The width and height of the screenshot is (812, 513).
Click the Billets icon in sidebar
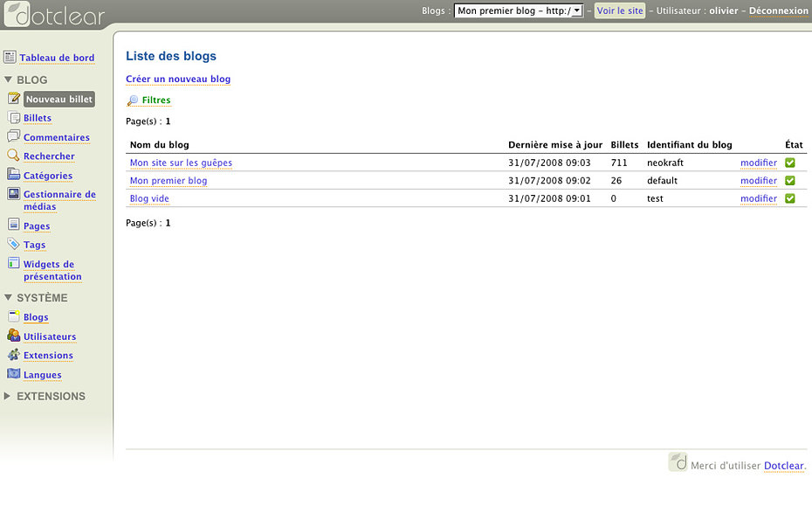[x=13, y=118]
